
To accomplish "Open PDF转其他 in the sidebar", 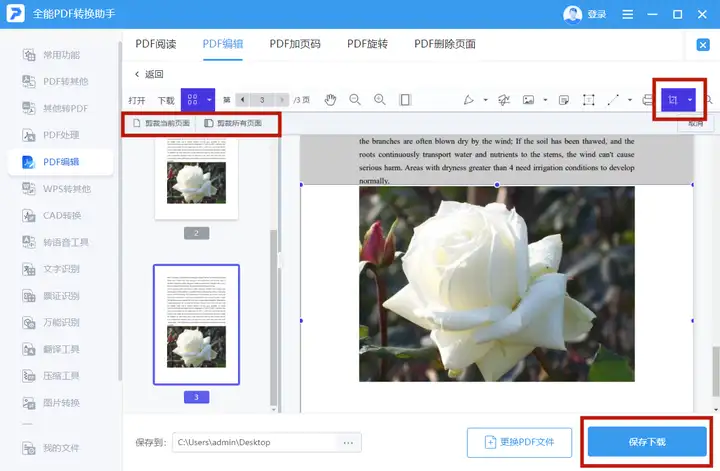I will (61, 81).
